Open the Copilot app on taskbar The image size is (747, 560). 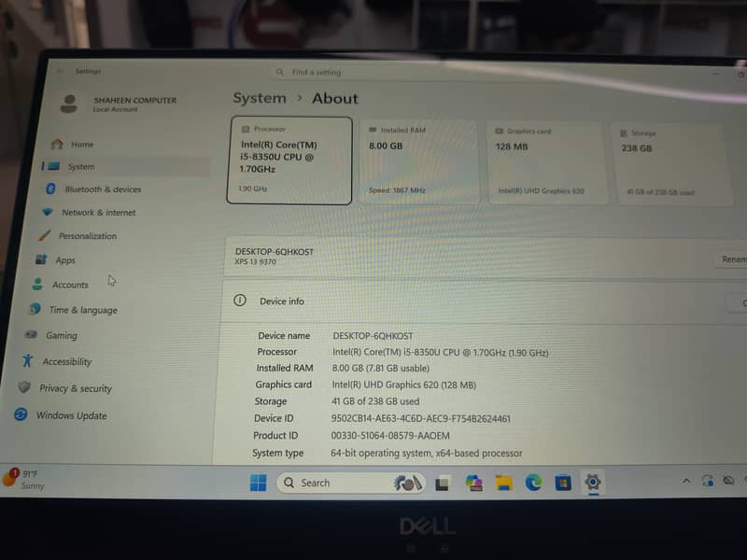474,483
